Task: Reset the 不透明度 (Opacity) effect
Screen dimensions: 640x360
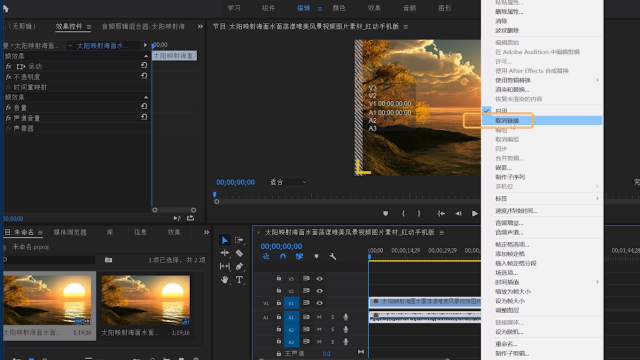Action: pos(144,76)
